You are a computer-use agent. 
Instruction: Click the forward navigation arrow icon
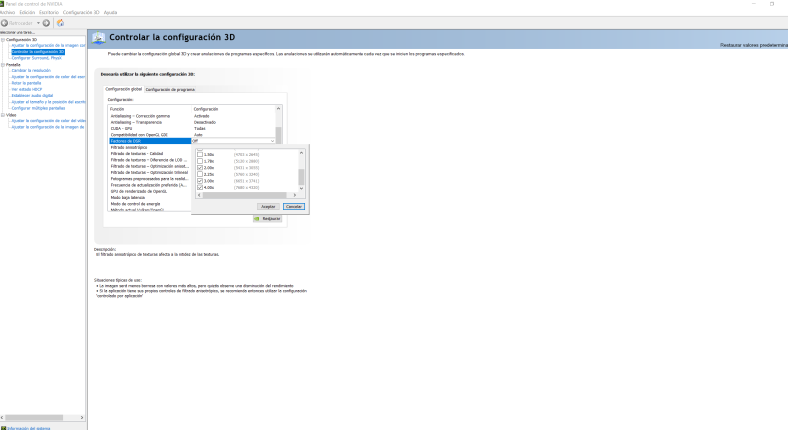pos(46,23)
